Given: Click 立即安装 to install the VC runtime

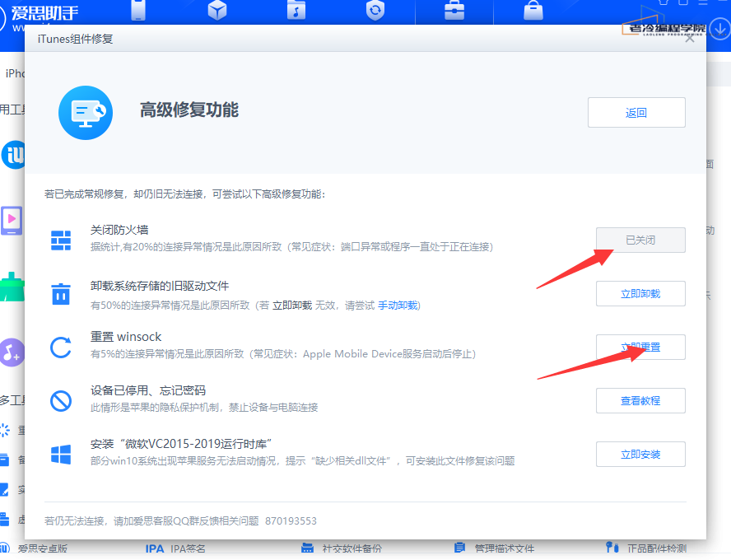Looking at the screenshot, I should click(640, 454).
